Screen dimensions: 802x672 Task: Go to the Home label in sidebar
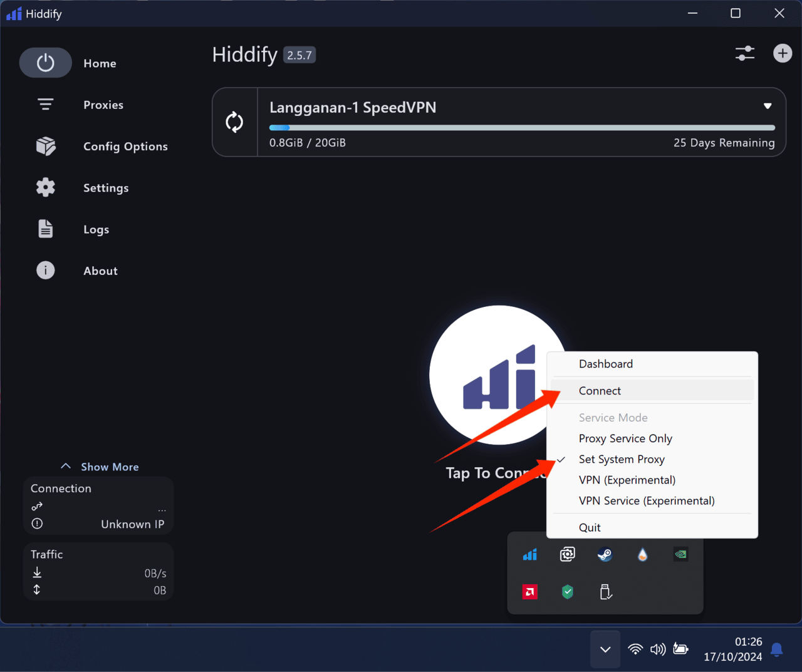coord(100,63)
